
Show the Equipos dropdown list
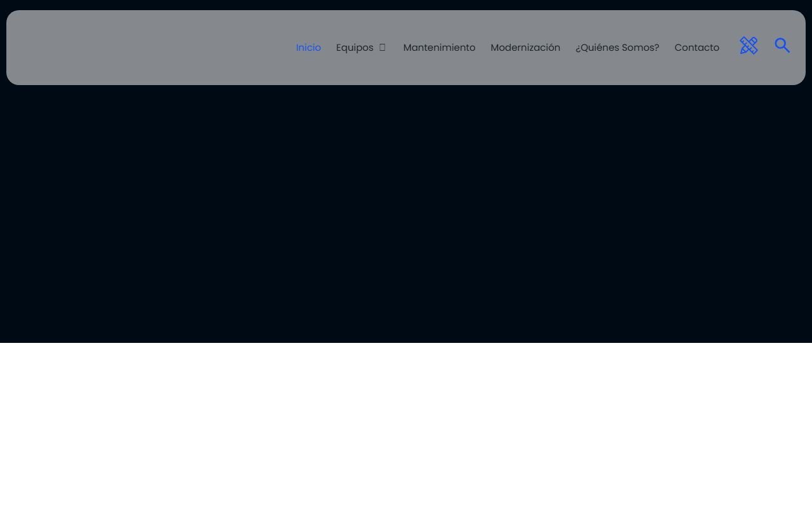click(382, 48)
